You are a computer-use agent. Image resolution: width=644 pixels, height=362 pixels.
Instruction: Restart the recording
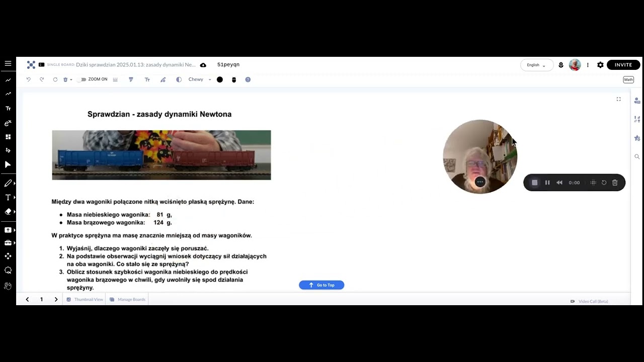point(604,183)
